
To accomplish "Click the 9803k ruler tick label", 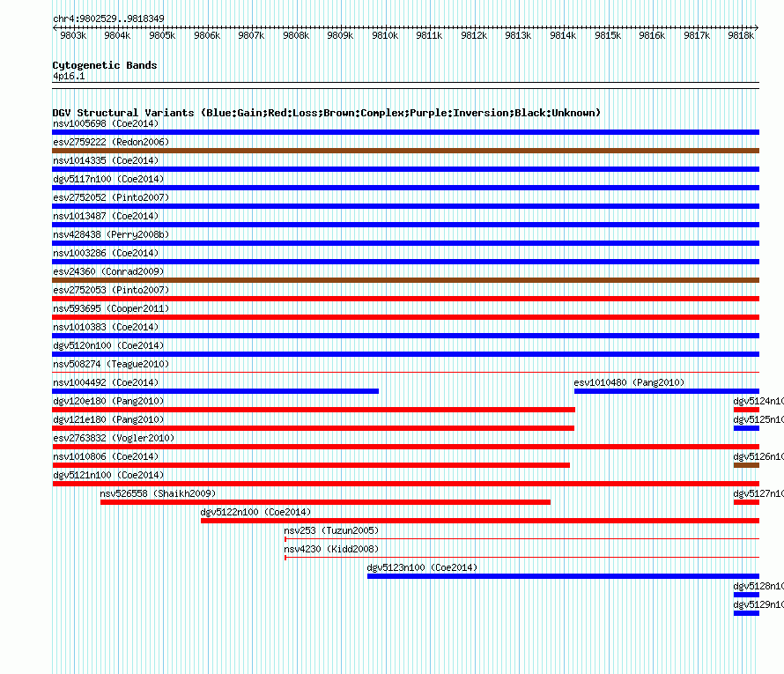I will coord(73,35).
